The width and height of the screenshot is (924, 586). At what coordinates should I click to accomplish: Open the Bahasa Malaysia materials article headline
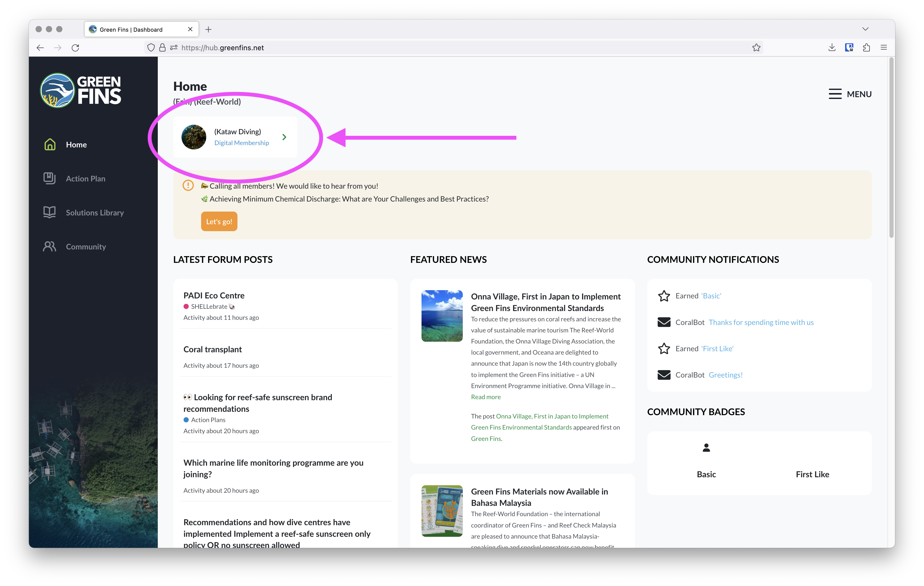pos(539,497)
